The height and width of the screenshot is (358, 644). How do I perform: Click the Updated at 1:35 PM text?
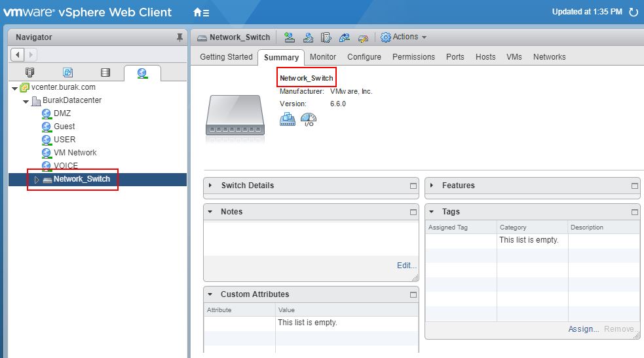[x=587, y=12]
